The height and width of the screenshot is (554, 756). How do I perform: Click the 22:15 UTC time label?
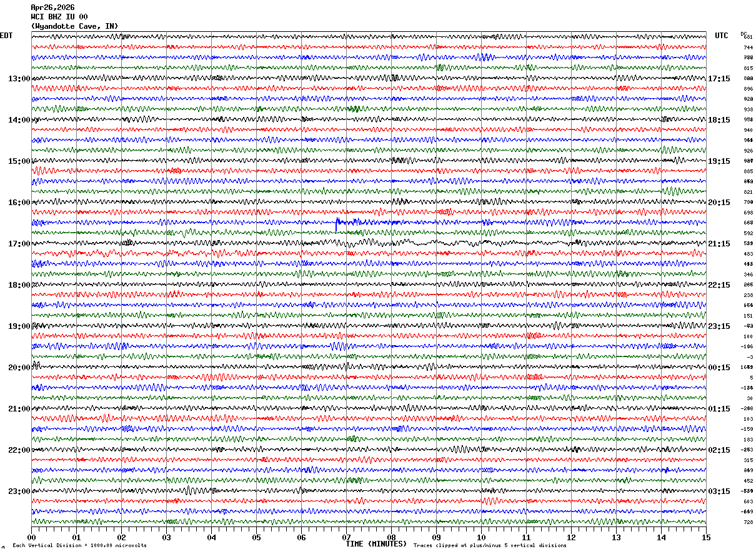coord(720,285)
